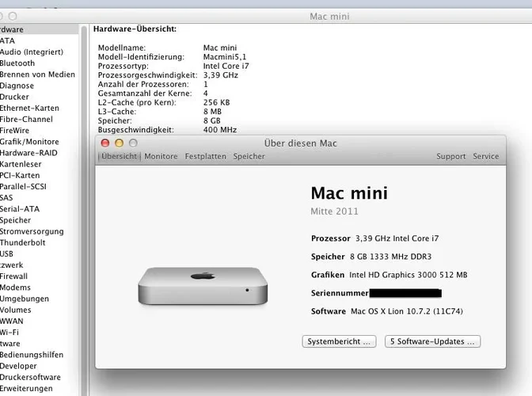
Task: Click the Mitte 2011 subtitle
Action: coord(334,211)
